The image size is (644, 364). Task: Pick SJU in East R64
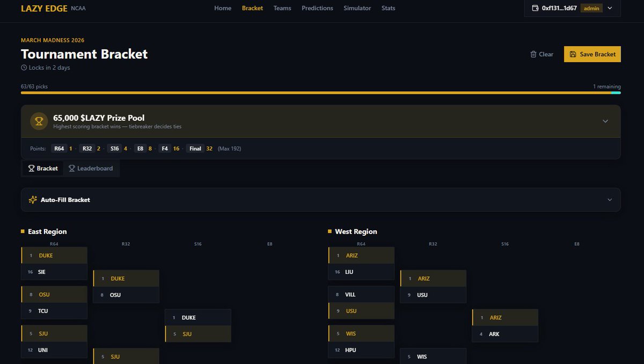pos(54,334)
